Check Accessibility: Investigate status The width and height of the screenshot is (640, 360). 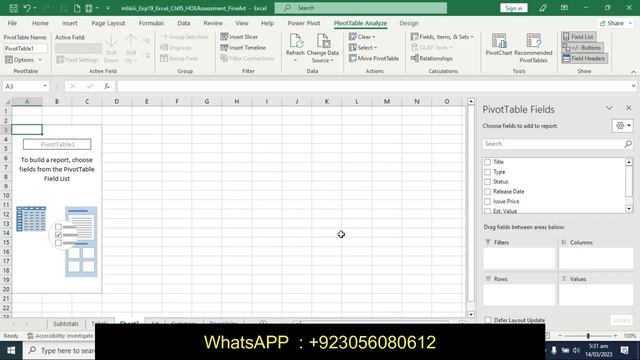click(x=60, y=336)
